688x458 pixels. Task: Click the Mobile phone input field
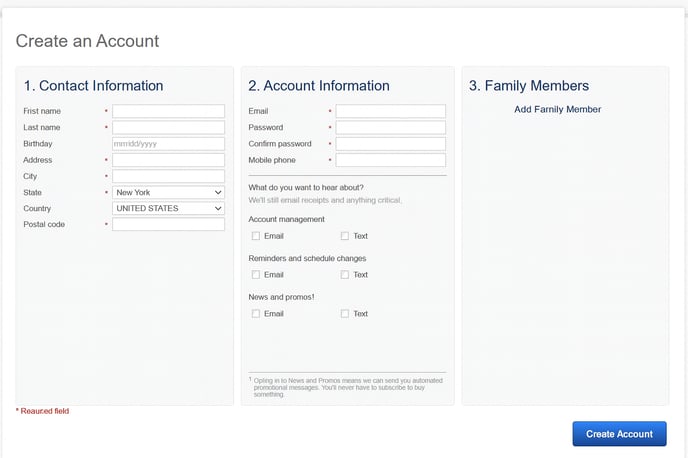point(390,160)
